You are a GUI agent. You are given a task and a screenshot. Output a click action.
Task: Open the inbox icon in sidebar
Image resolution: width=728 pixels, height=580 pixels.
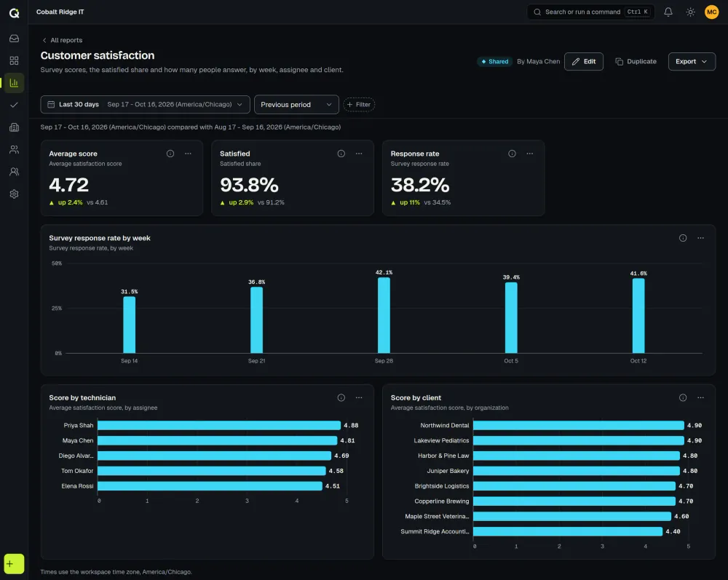[14, 39]
